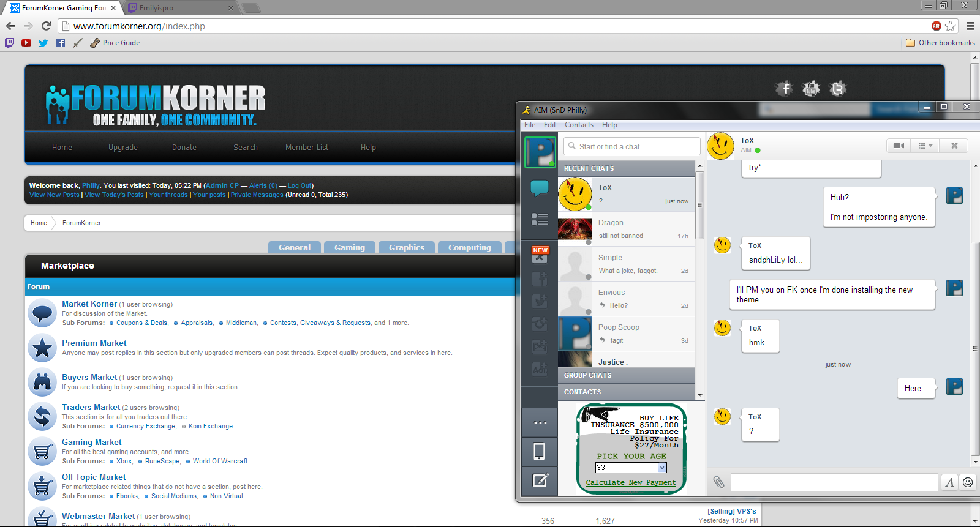Open the Contacts menu in AIM
Viewport: 980px width, 527px height.
[x=579, y=125]
